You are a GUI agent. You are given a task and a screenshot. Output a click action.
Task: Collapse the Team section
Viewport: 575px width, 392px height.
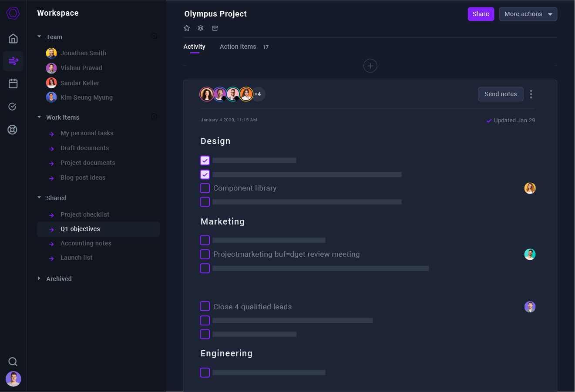pos(40,37)
